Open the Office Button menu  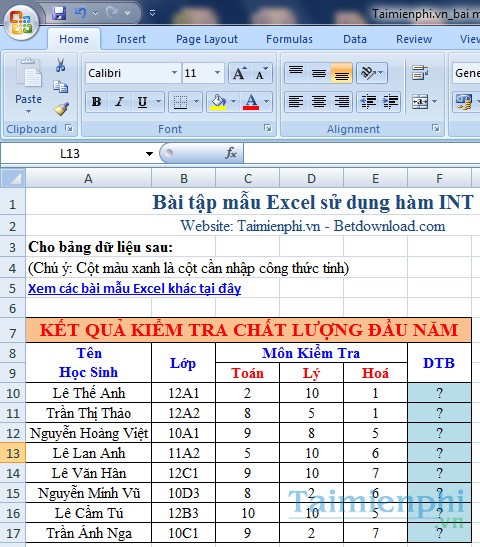click(21, 22)
